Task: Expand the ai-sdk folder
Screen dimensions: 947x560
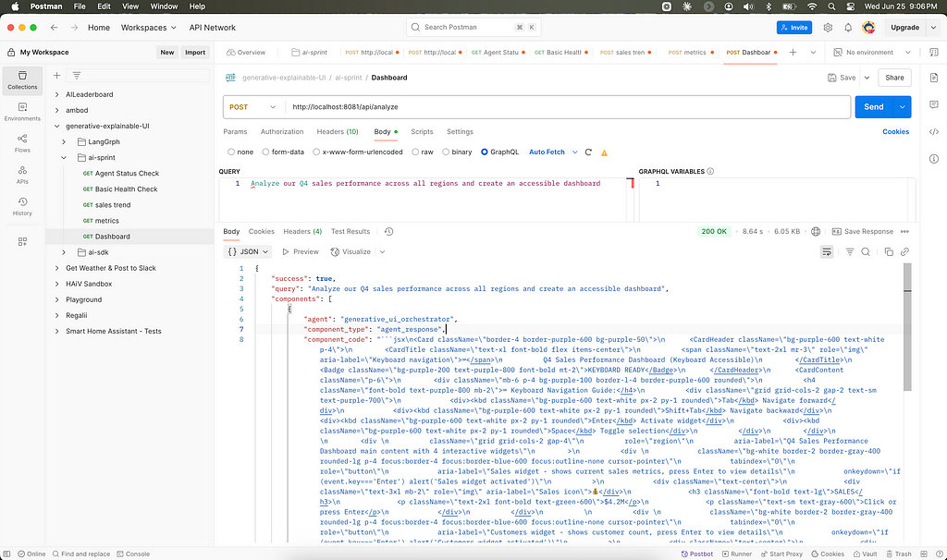Action: coord(64,252)
